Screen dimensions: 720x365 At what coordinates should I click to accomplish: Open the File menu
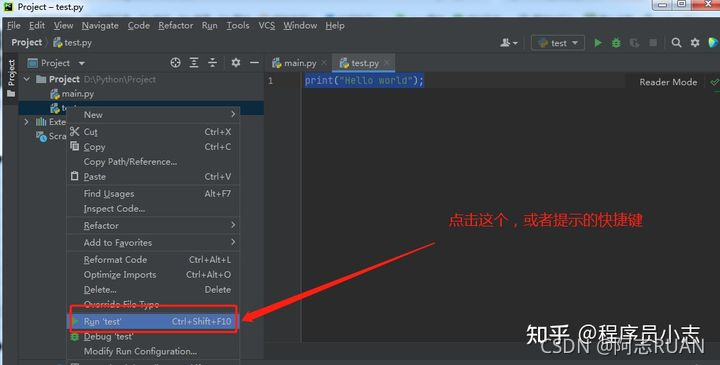(13, 26)
